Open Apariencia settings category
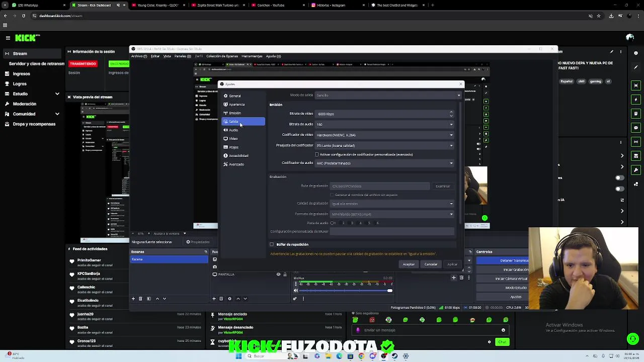This screenshot has height=362, width=644. 244,104
